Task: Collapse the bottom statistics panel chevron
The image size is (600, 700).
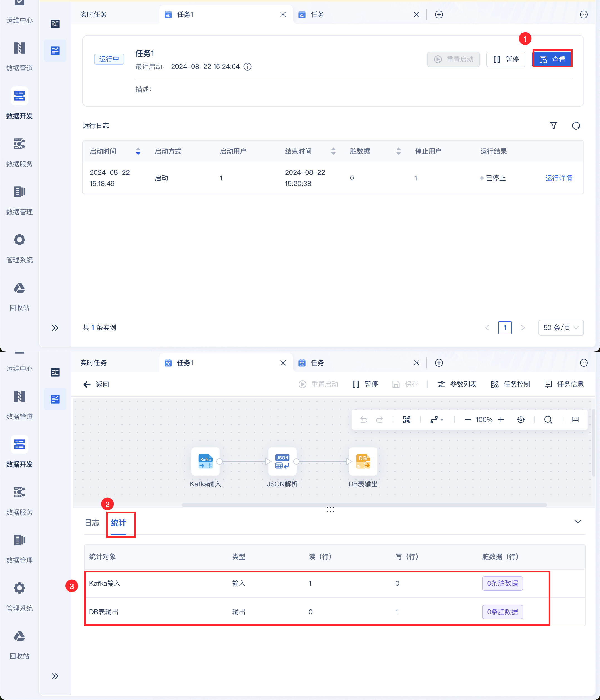Action: (x=577, y=522)
